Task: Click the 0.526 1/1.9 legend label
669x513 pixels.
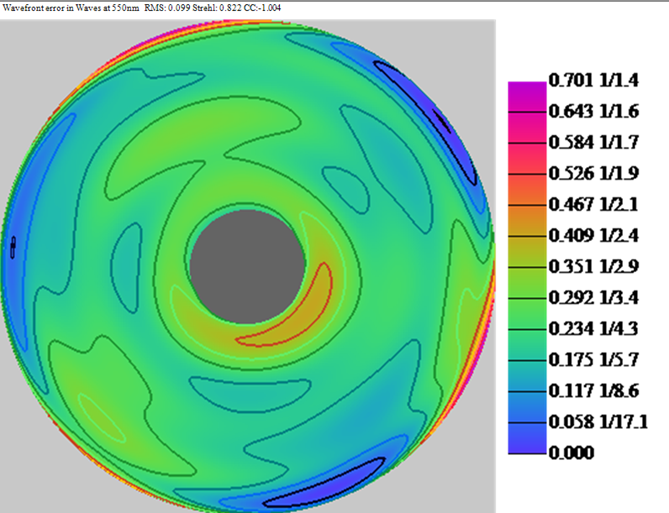Action: click(x=593, y=173)
